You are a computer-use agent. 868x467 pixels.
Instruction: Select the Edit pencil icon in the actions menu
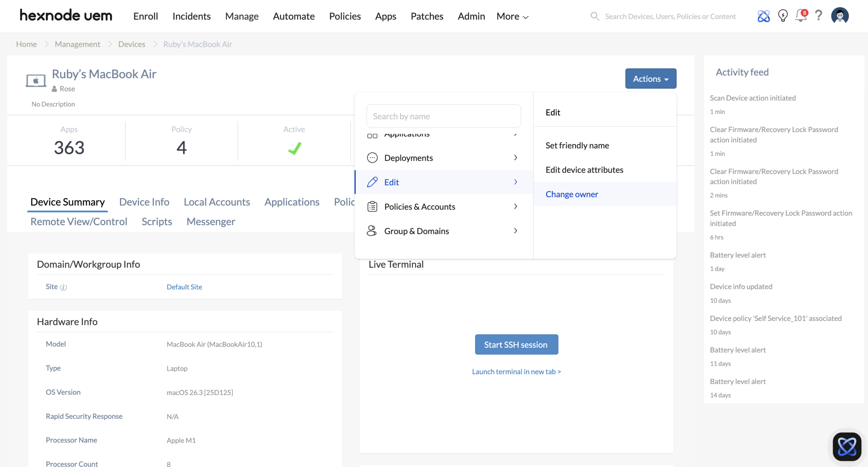(372, 182)
